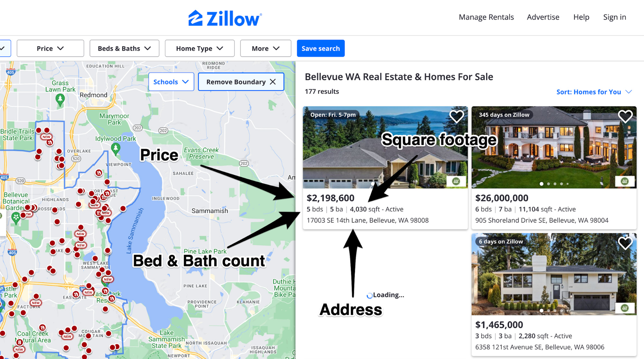Expand the Home Type dropdown

click(199, 48)
